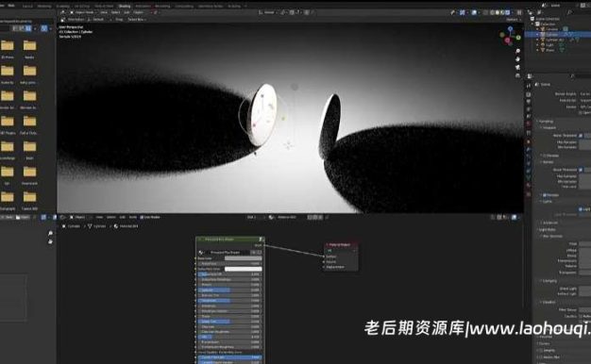591x364 pixels.
Task: Switch to the Modeling workspace tab
Action: pos(44,6)
